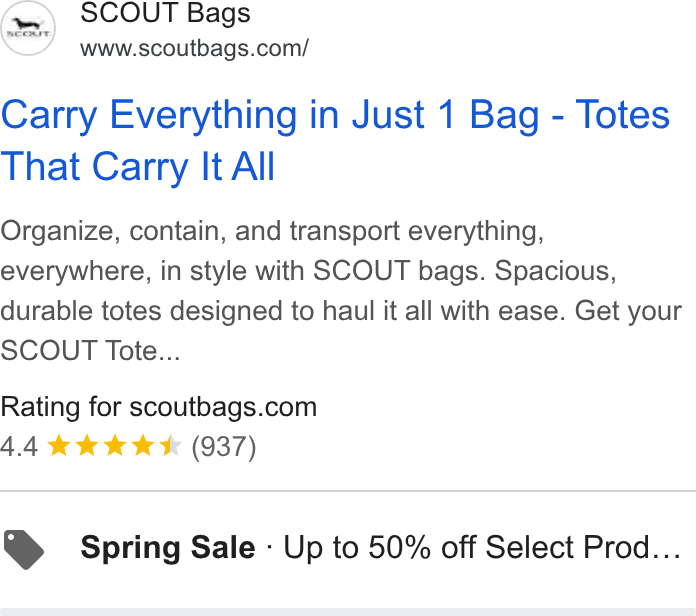This screenshot has height=616, width=696.
Task: Open the (937) reviews count
Action: 224,447
